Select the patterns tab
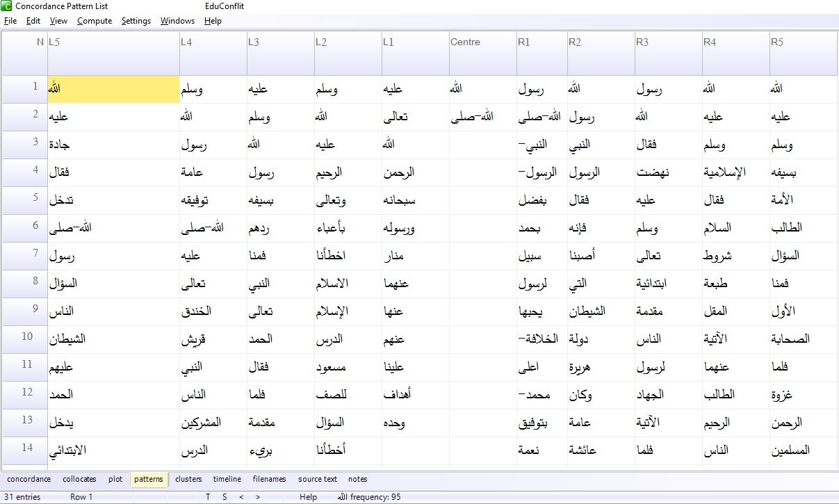Viewport: 839px width, 504px height. pyautogui.click(x=149, y=479)
